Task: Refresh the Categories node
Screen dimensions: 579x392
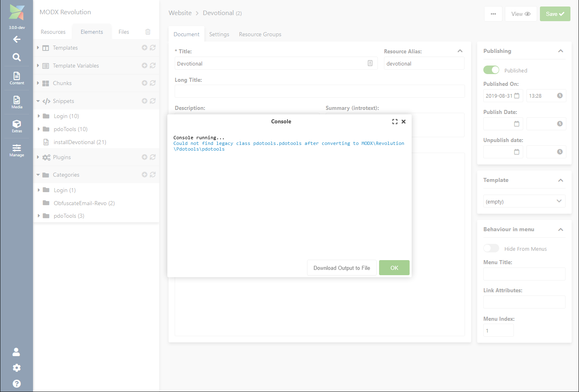Action: pyautogui.click(x=153, y=175)
